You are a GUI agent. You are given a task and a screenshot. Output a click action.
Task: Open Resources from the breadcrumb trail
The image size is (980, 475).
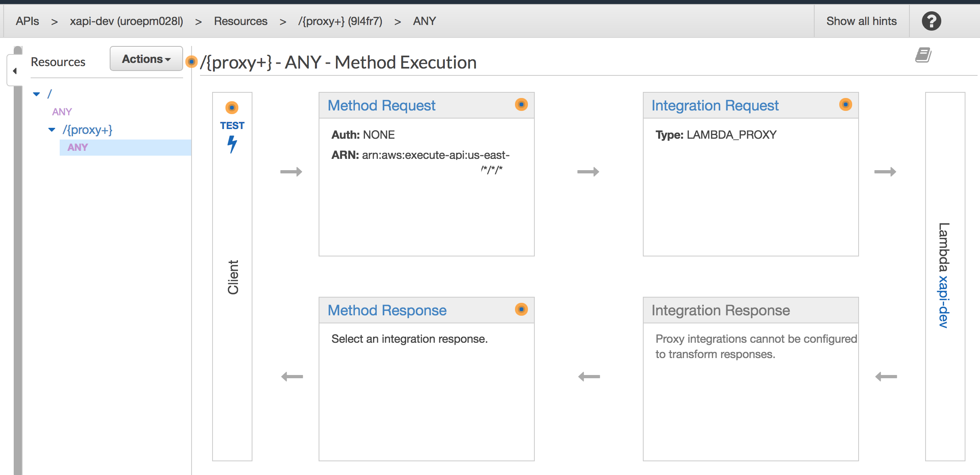click(241, 21)
